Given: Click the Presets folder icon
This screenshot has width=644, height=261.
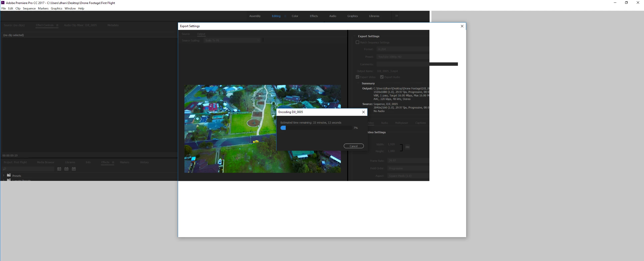Looking at the screenshot, I should click(9, 175).
